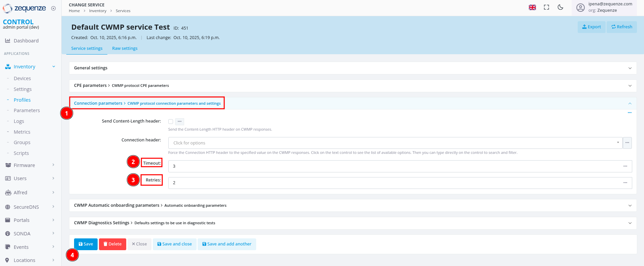Switch language via the UK flag icon
The width and height of the screenshot is (644, 266).
(x=532, y=7)
